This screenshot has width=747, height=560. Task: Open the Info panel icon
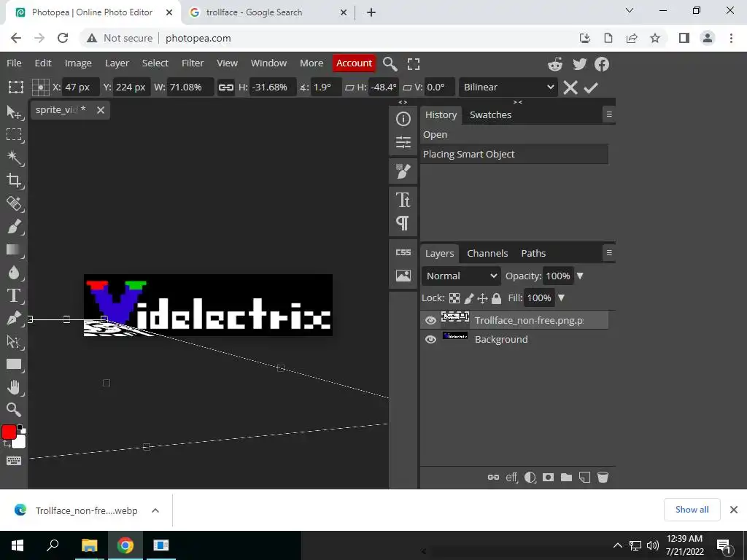coord(403,119)
